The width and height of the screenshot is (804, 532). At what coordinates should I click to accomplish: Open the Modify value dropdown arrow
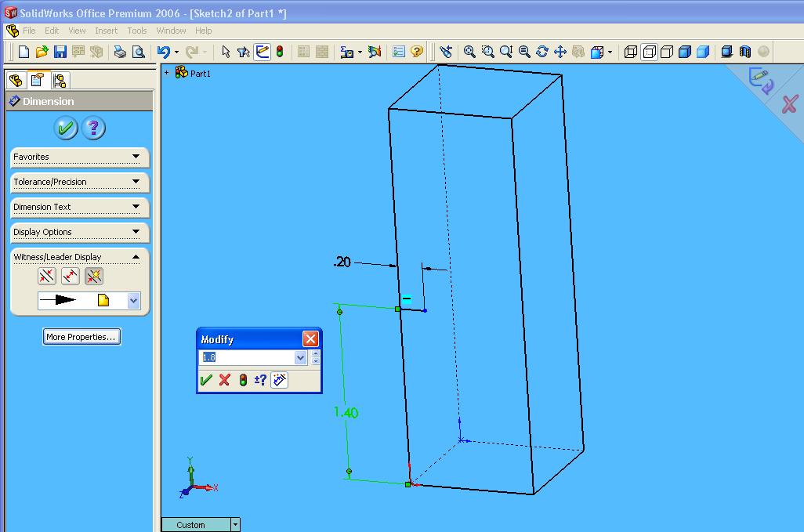click(301, 358)
